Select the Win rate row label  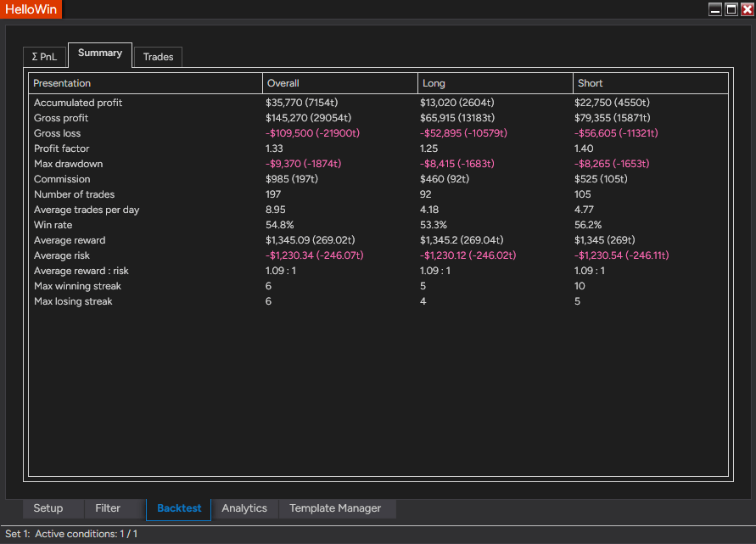point(53,225)
